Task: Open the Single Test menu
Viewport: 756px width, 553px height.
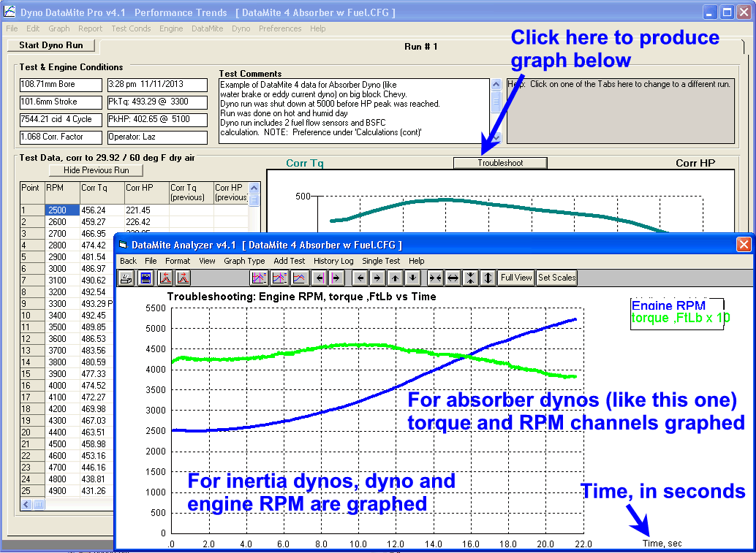Action: click(381, 261)
